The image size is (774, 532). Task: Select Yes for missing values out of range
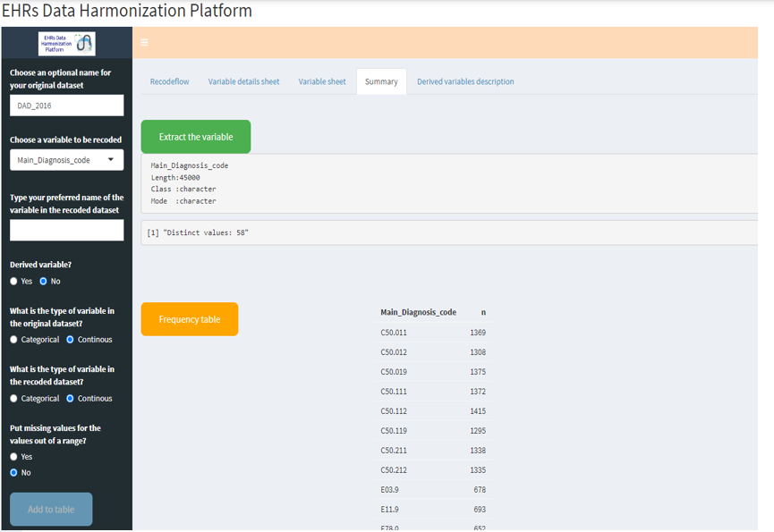coord(13,457)
